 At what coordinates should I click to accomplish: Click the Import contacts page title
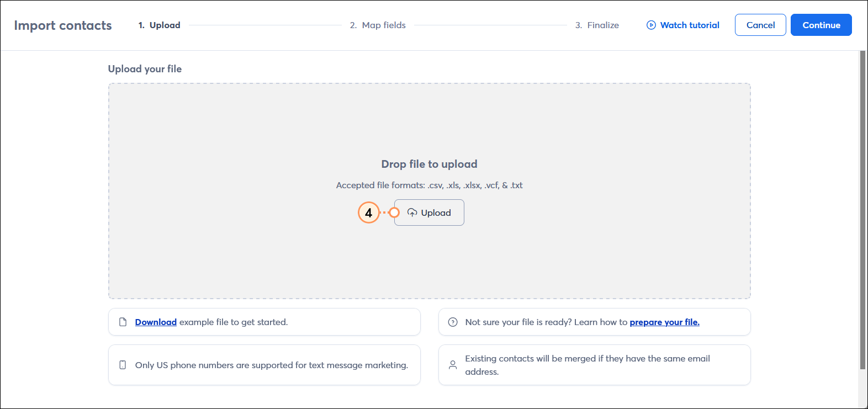(63, 25)
